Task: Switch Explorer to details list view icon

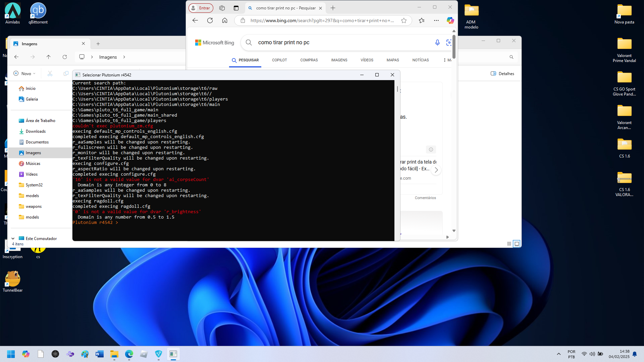Action: [509, 244]
